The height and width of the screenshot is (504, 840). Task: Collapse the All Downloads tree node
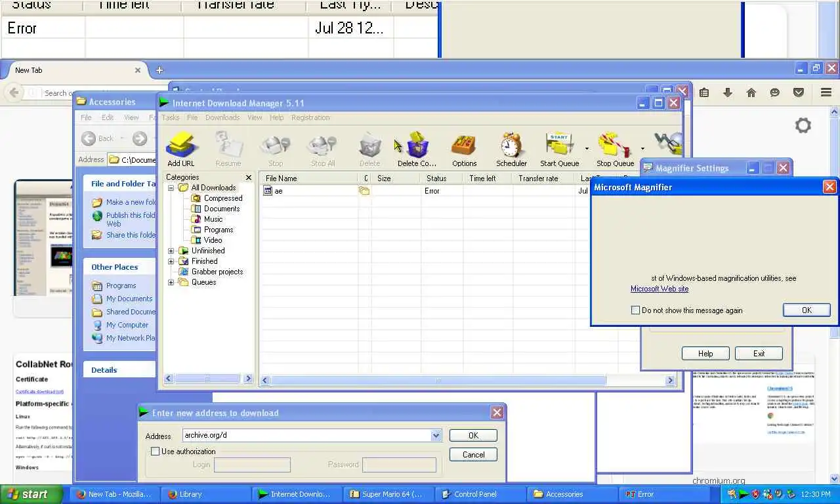click(x=171, y=188)
